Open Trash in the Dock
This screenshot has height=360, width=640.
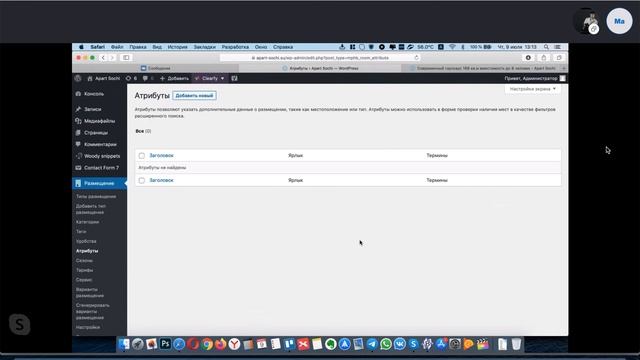516,344
